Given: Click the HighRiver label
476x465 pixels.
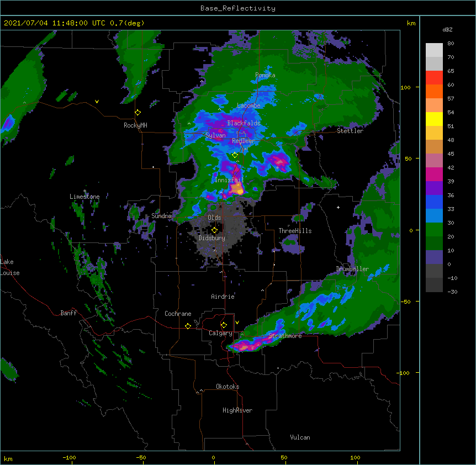Looking at the screenshot, I should click(x=237, y=410).
